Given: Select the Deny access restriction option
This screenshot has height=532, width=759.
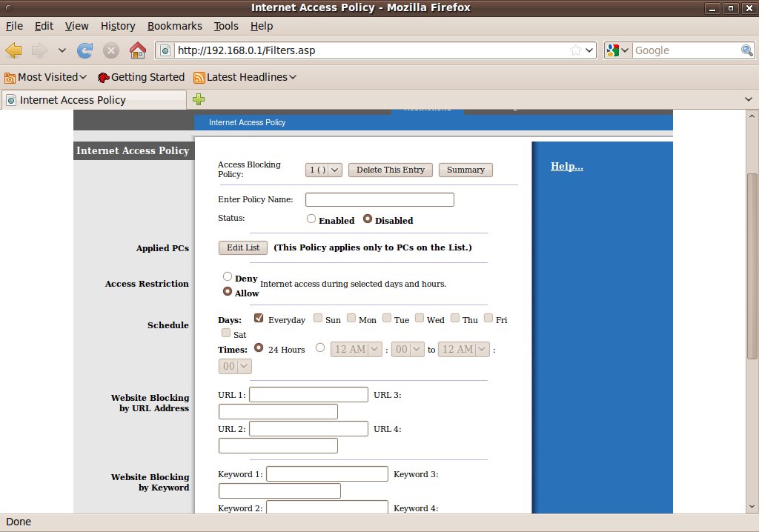Looking at the screenshot, I should (x=228, y=276).
